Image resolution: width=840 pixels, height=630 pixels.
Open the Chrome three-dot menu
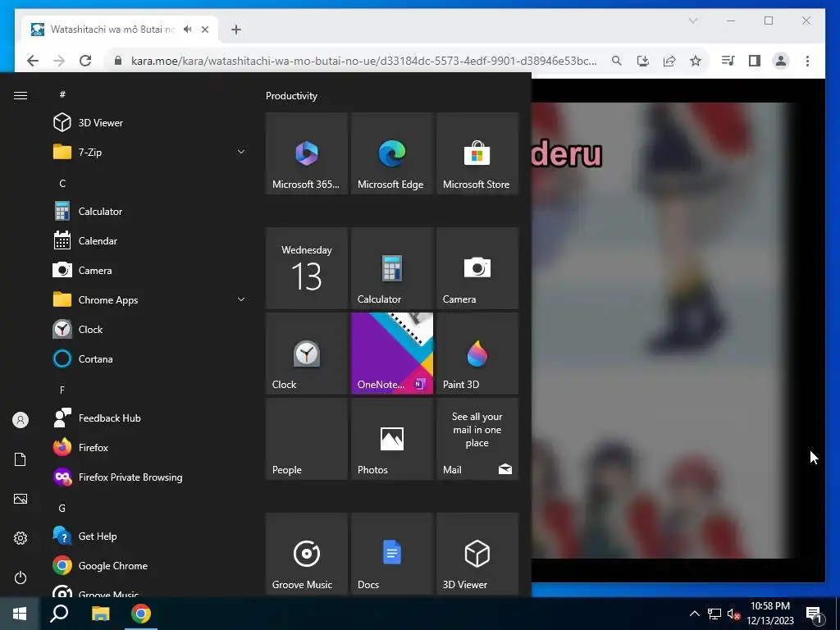pyautogui.click(x=807, y=61)
